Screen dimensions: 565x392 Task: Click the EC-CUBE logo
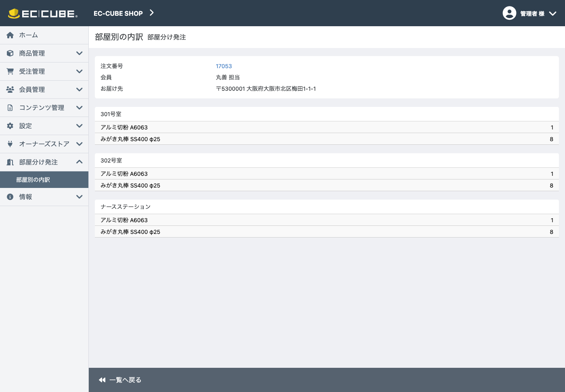[43, 13]
